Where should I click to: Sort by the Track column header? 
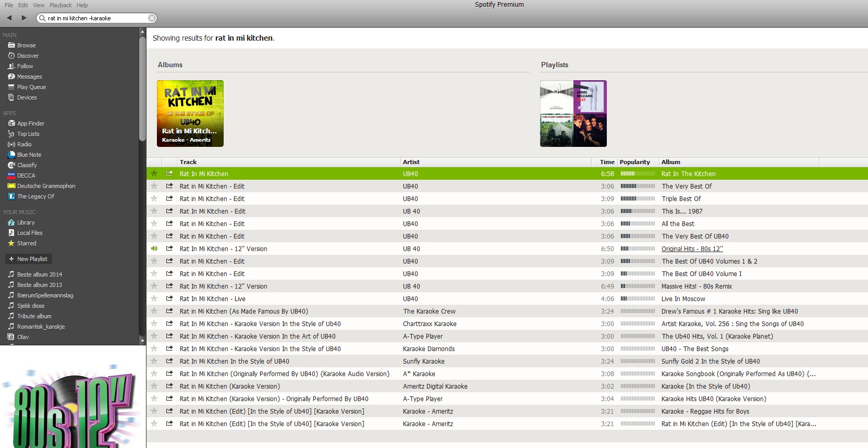pos(289,162)
